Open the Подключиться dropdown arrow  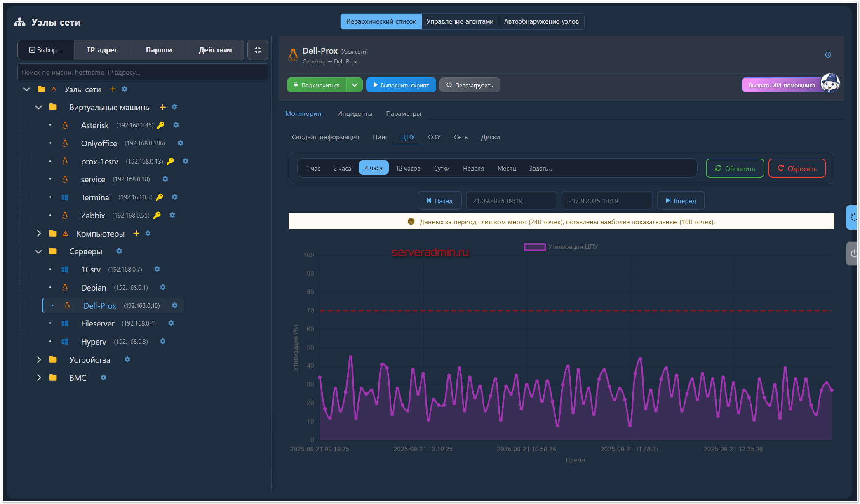tap(355, 85)
